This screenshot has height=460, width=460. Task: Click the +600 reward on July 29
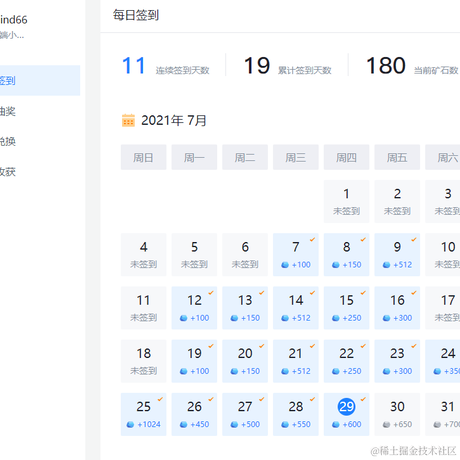pyautogui.click(x=352, y=424)
